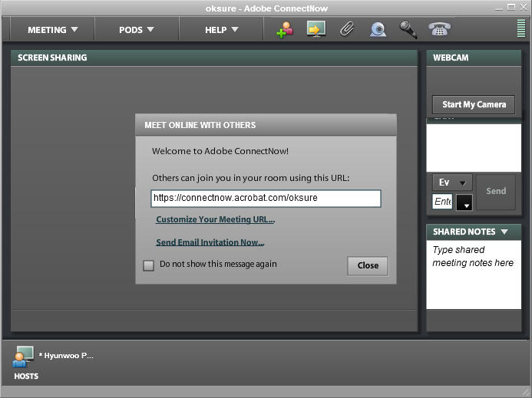532x398 pixels.
Task: Open the Meeting menu
Action: 53,30
